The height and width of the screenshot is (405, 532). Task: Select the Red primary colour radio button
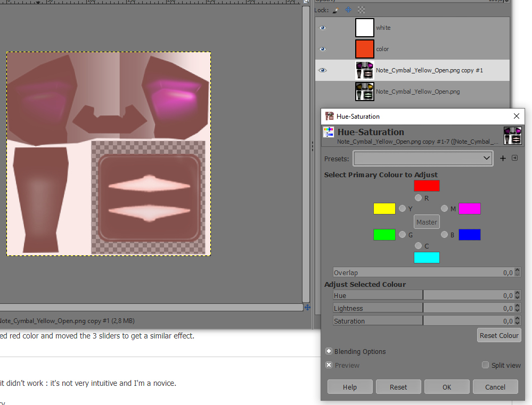pyautogui.click(x=419, y=198)
